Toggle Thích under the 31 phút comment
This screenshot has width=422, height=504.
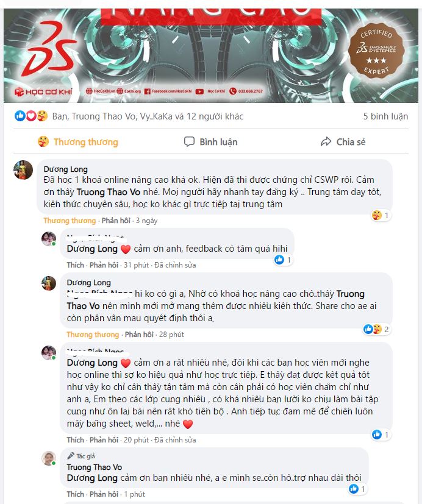(75, 265)
